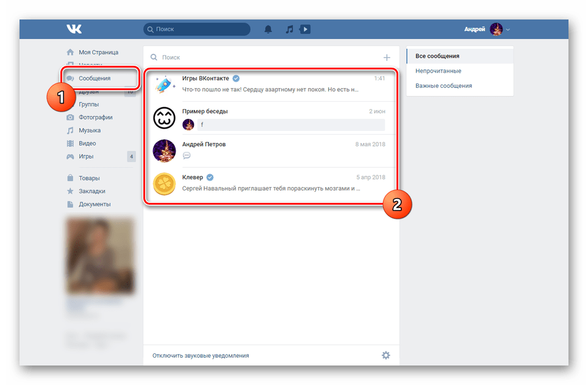Open the music note player icon in header
Image resolution: width=588 pixels, height=385 pixels.
coord(289,29)
